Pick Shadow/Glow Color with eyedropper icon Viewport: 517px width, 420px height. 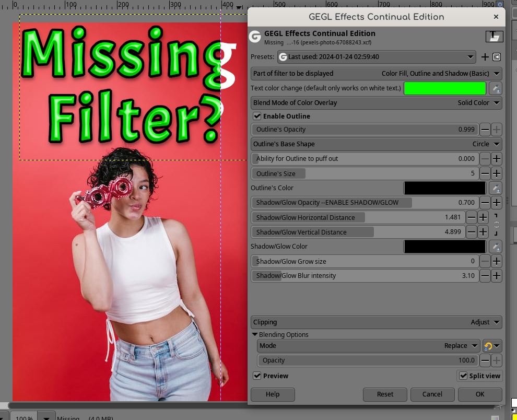[x=495, y=247]
